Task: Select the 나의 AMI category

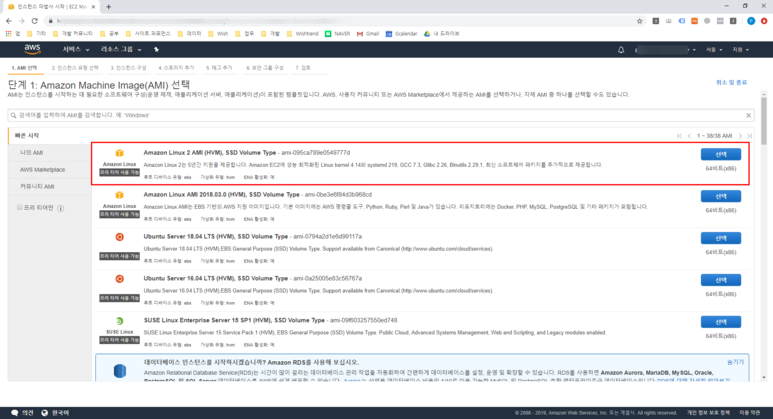Action: (x=49, y=153)
